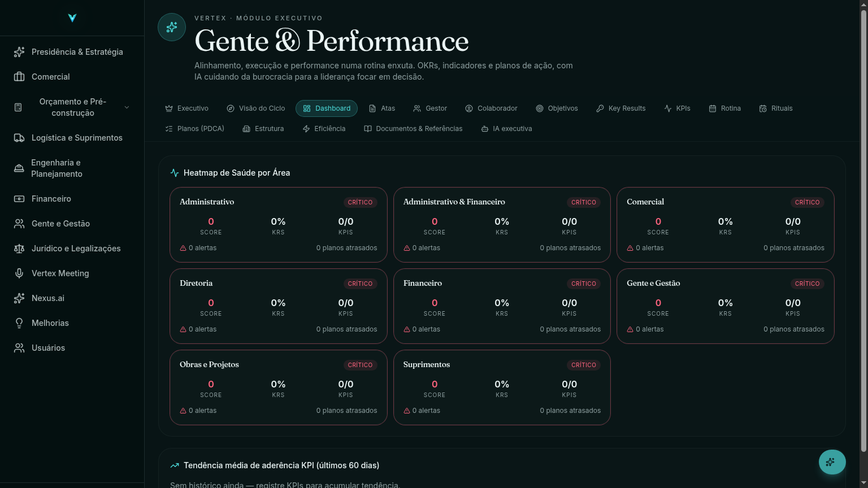Viewport: 868px width, 488px height.
Task: Select the Eficiência tab
Action: (x=324, y=129)
